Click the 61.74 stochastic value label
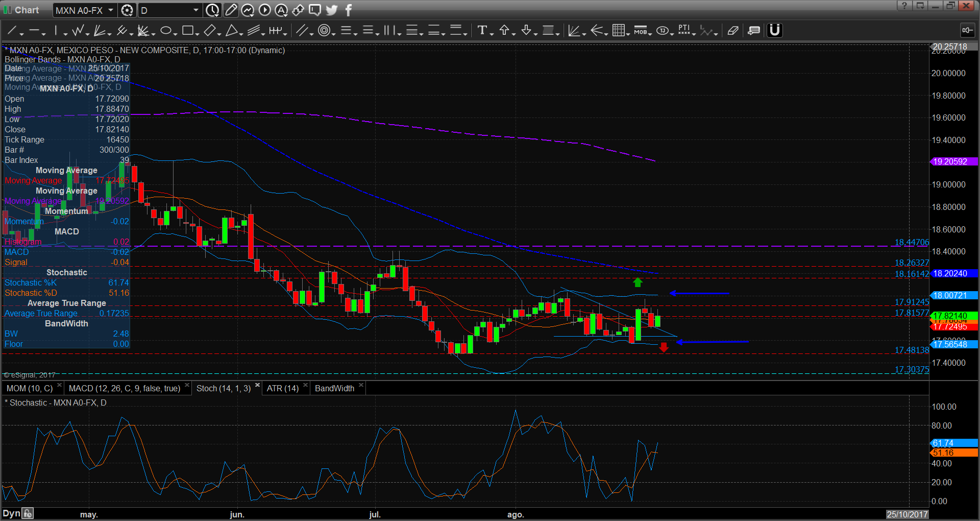The width and height of the screenshot is (980, 521). [x=954, y=443]
